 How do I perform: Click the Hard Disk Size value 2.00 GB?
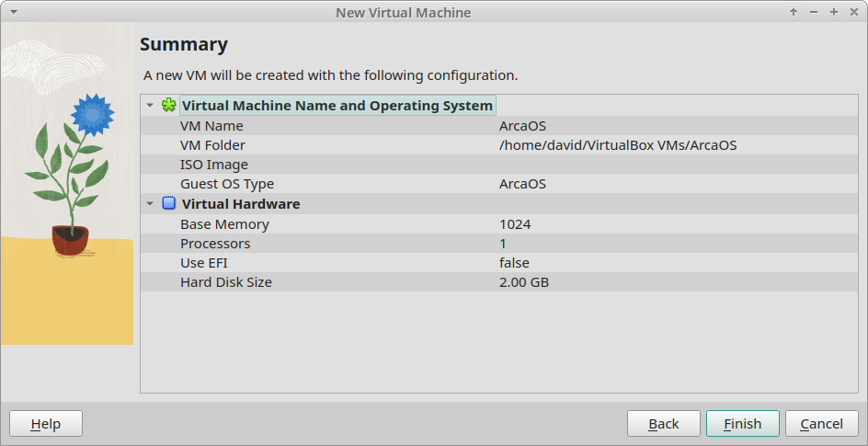tap(524, 282)
